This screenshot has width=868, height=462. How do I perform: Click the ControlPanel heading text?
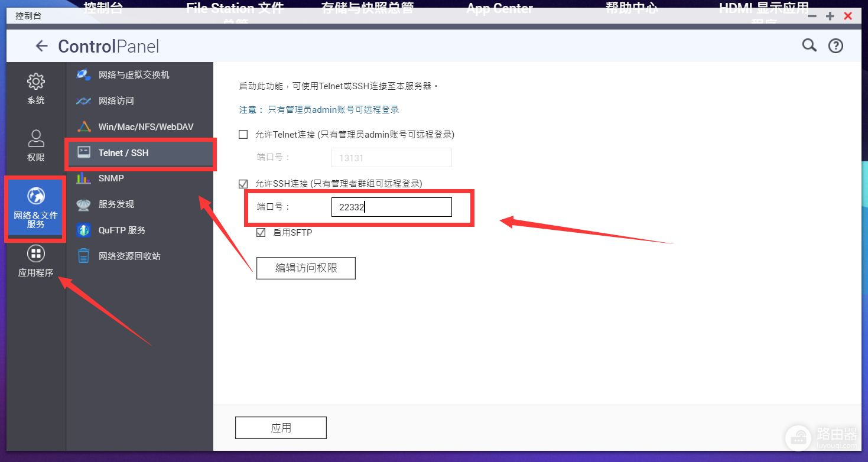[109, 46]
